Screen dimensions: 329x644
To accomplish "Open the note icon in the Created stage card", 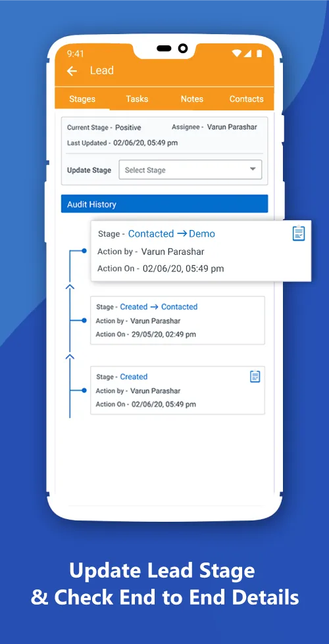I will [255, 376].
